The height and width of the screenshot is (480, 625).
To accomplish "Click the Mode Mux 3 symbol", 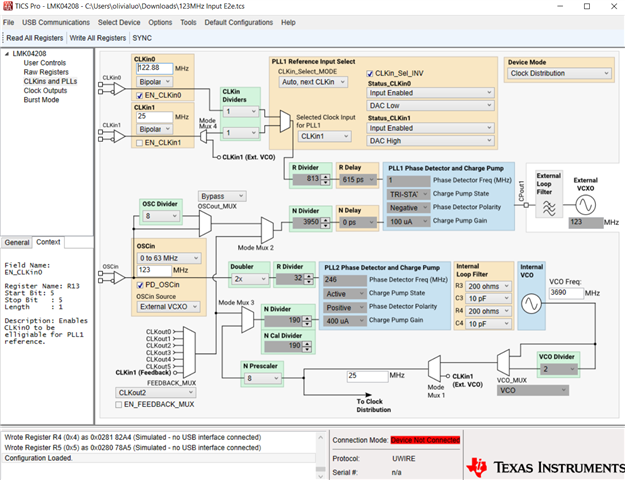I will tap(248, 320).
